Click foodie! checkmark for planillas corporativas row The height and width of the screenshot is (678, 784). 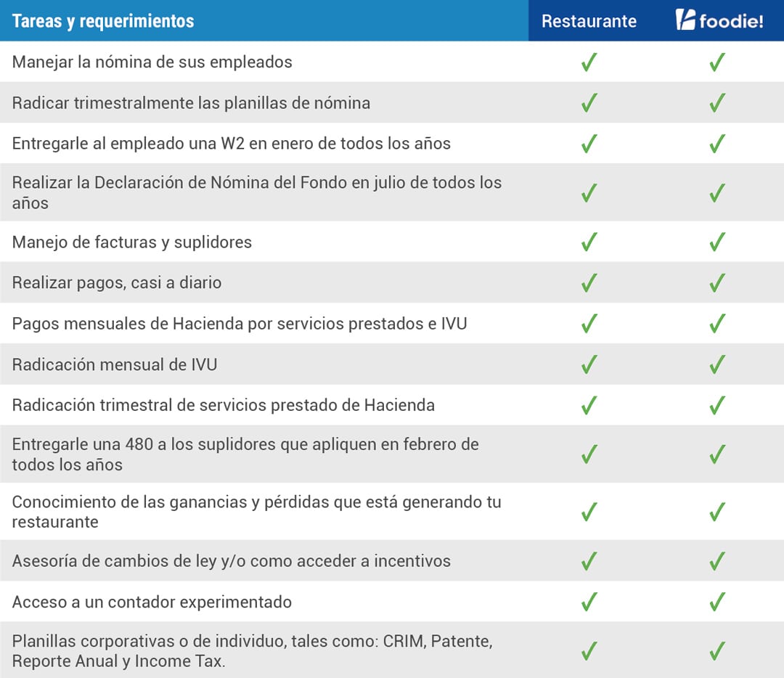pyautogui.click(x=717, y=651)
